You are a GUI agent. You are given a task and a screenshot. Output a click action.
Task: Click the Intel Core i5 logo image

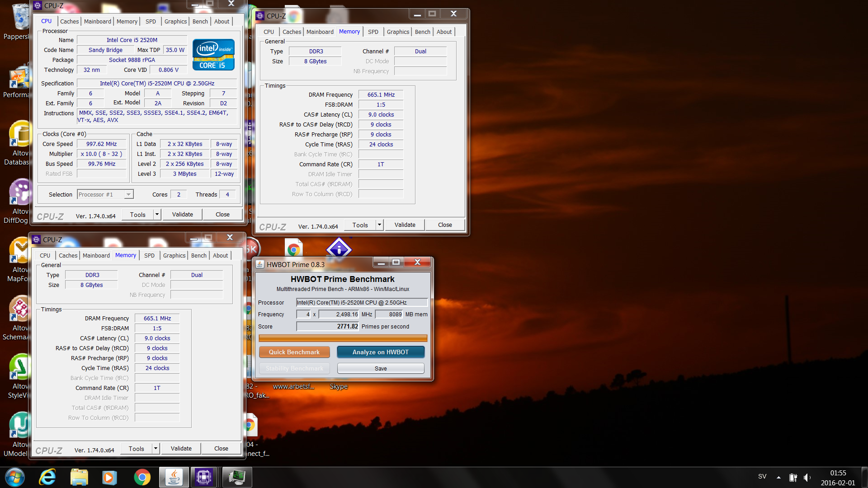(x=213, y=55)
